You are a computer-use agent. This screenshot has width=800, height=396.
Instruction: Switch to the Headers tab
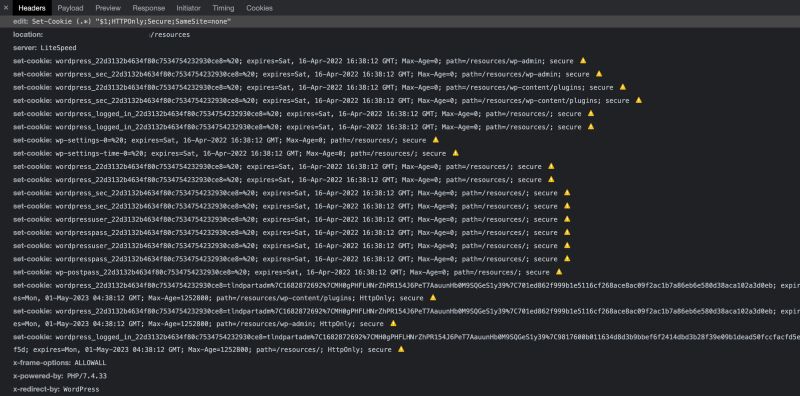(x=32, y=8)
